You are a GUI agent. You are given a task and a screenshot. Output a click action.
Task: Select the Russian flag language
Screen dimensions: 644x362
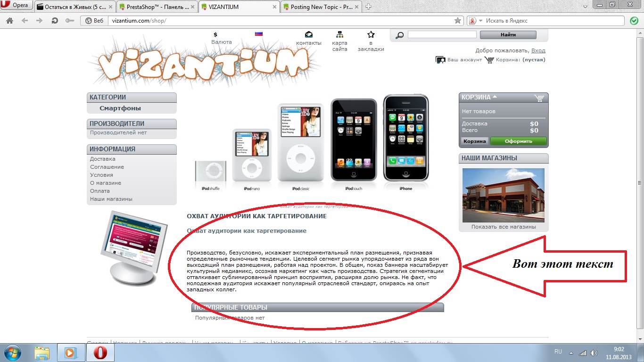click(x=258, y=34)
